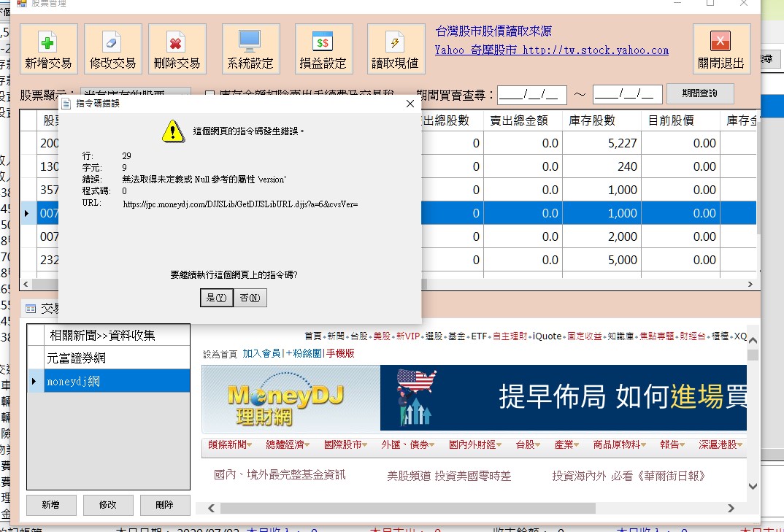Click the 提早佈局 banner advertisement

point(564,398)
